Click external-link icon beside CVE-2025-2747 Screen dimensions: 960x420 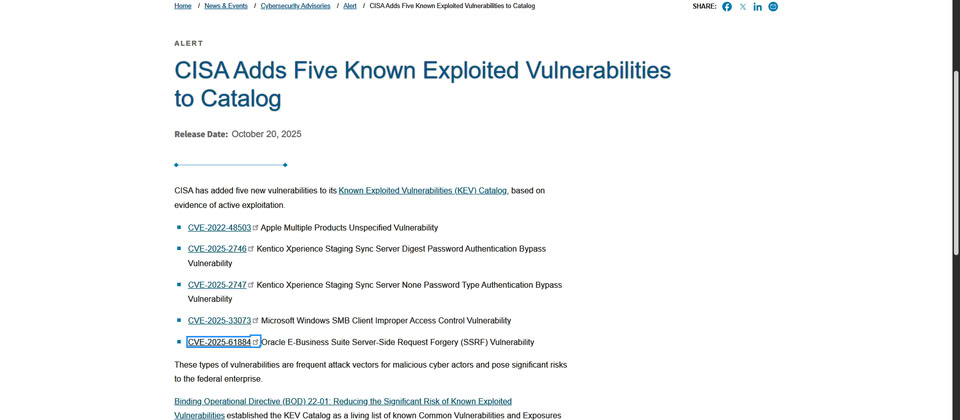(x=251, y=285)
